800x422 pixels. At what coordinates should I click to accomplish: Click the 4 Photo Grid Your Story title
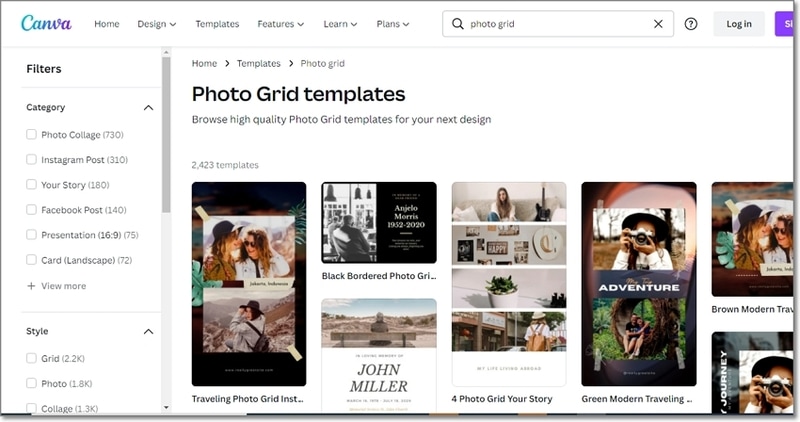(x=502, y=399)
